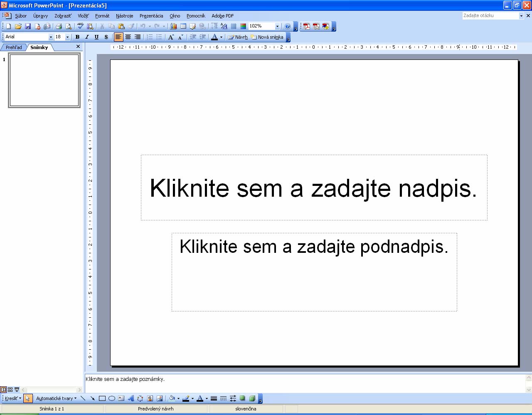The image size is (532, 415).
Task: Open Automatické tvary shapes dropdown
Action: 56,398
